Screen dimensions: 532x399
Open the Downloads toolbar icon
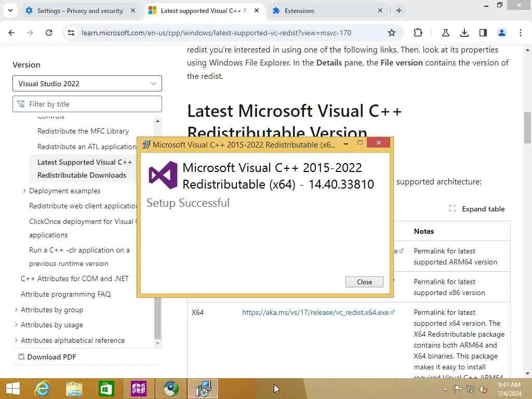pos(464,33)
